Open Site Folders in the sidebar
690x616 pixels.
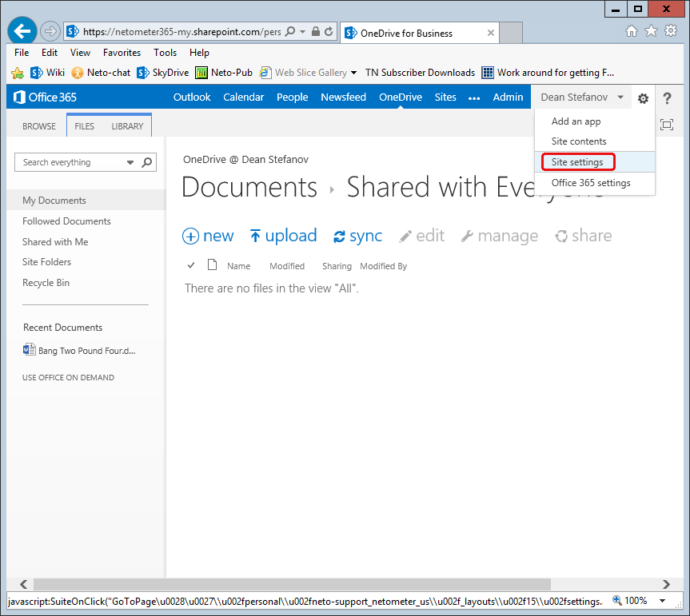[46, 262]
